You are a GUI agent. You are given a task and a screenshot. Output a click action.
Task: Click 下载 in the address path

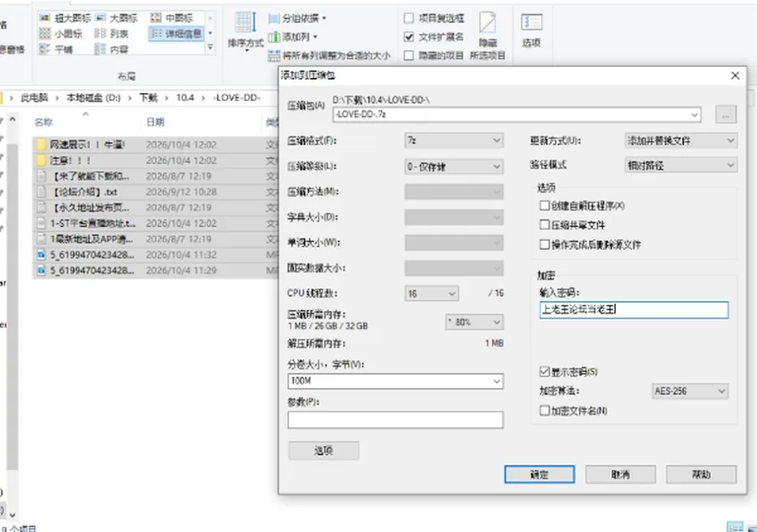tap(149, 98)
